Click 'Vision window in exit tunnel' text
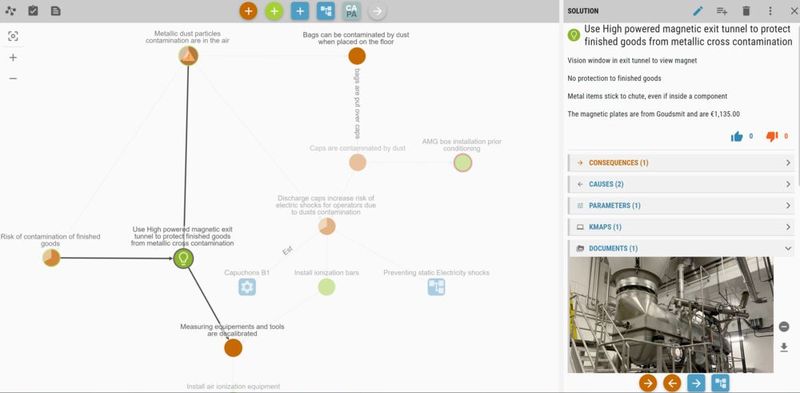 tap(632, 60)
